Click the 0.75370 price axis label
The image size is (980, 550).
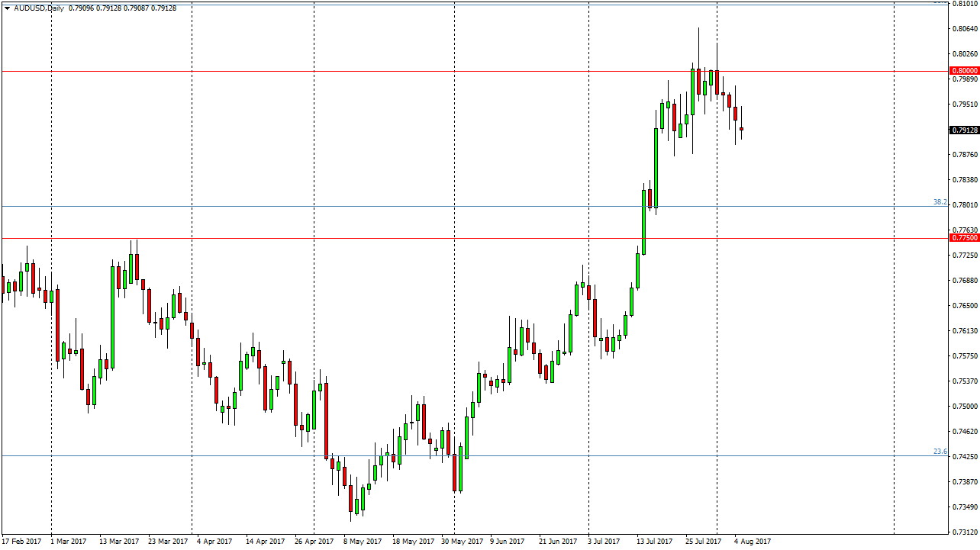[965, 381]
